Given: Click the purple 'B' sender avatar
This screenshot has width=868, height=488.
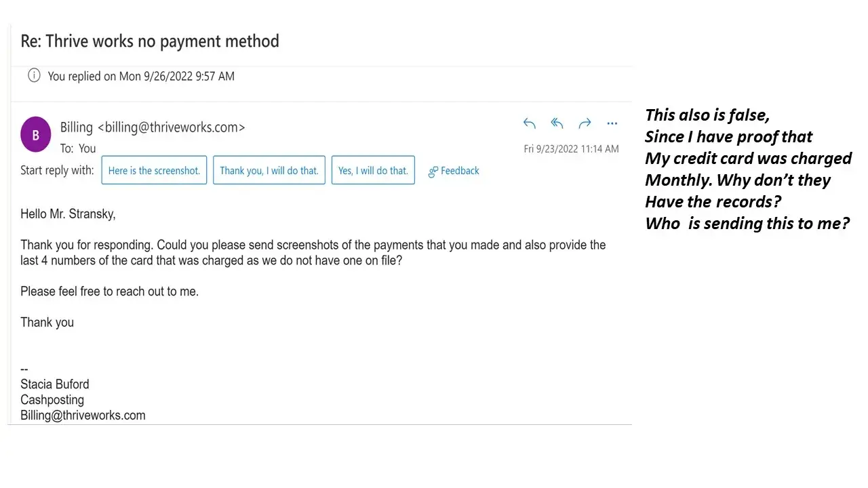Looking at the screenshot, I should coord(36,134).
